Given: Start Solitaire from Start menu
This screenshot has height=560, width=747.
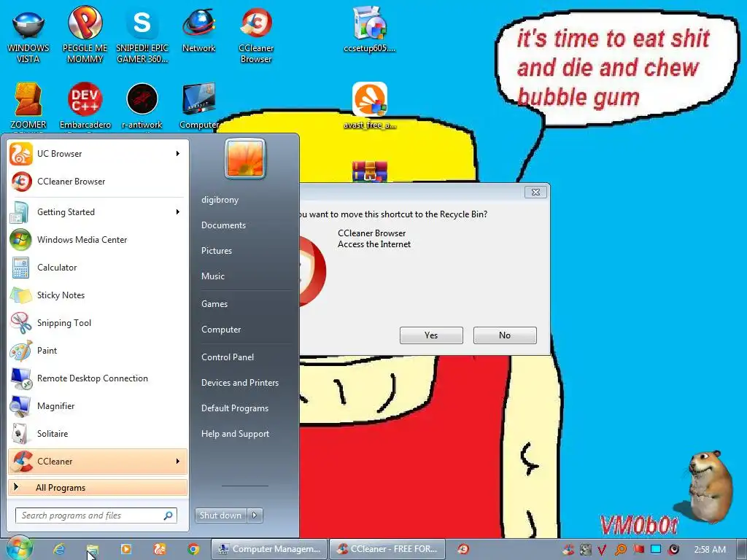Looking at the screenshot, I should [x=98, y=433].
